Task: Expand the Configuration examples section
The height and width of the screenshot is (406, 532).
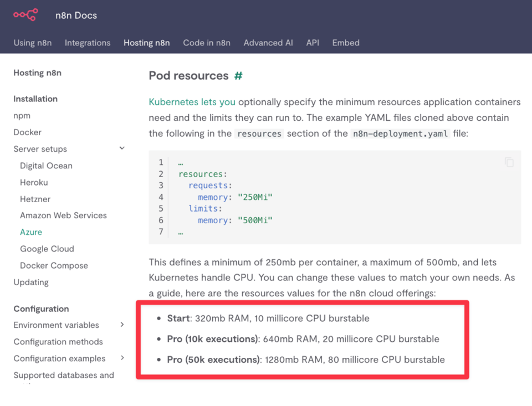Action: pos(122,358)
